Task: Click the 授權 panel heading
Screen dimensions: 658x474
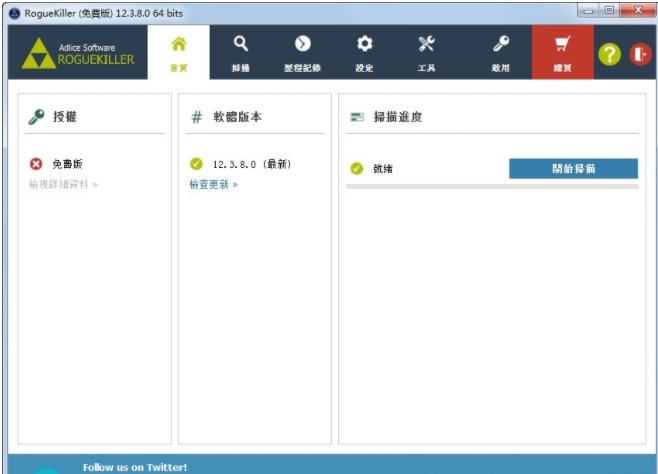Action: click(65, 117)
